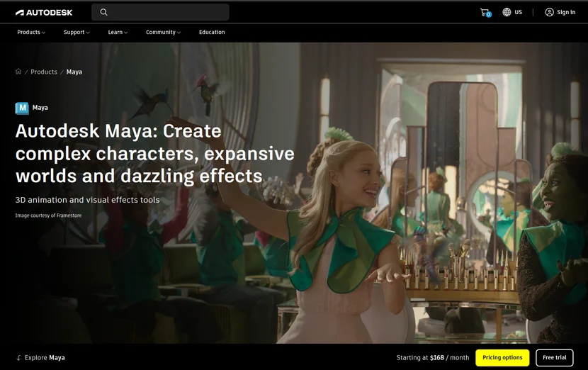This screenshot has width=588, height=370.
Task: Click the user account icon
Action: pos(549,12)
